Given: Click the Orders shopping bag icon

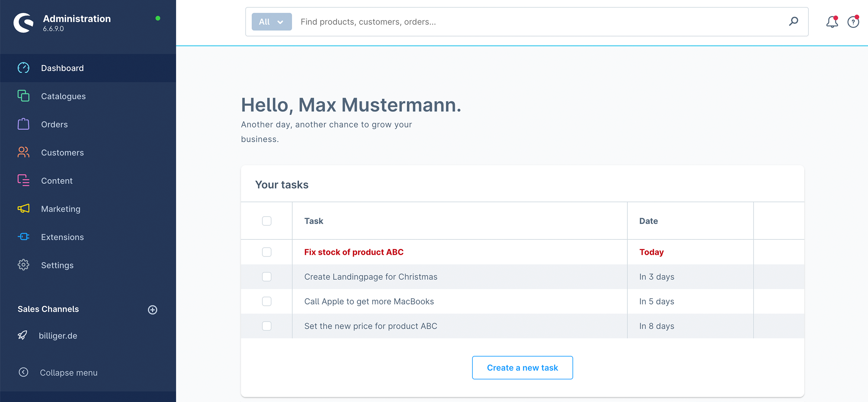Looking at the screenshot, I should pos(23,124).
